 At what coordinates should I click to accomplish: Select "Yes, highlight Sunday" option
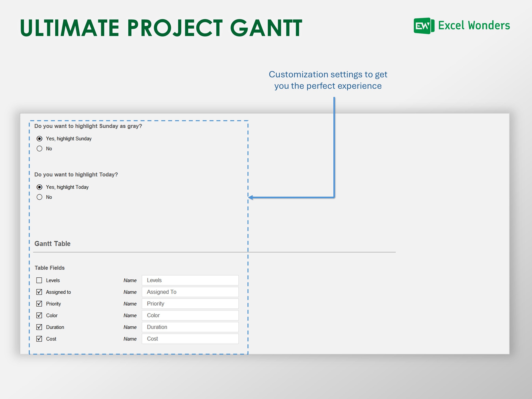pyautogui.click(x=39, y=138)
